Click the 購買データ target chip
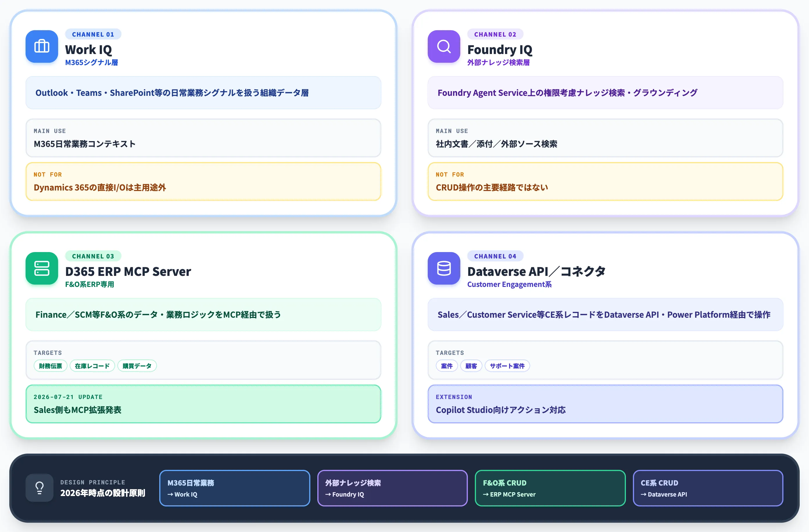This screenshot has width=809, height=532. (x=137, y=366)
